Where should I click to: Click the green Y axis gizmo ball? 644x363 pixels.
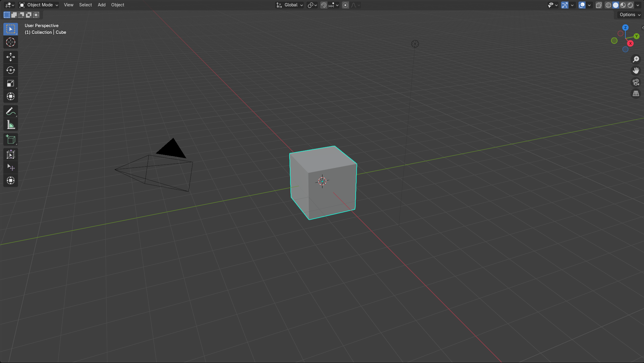636,36
